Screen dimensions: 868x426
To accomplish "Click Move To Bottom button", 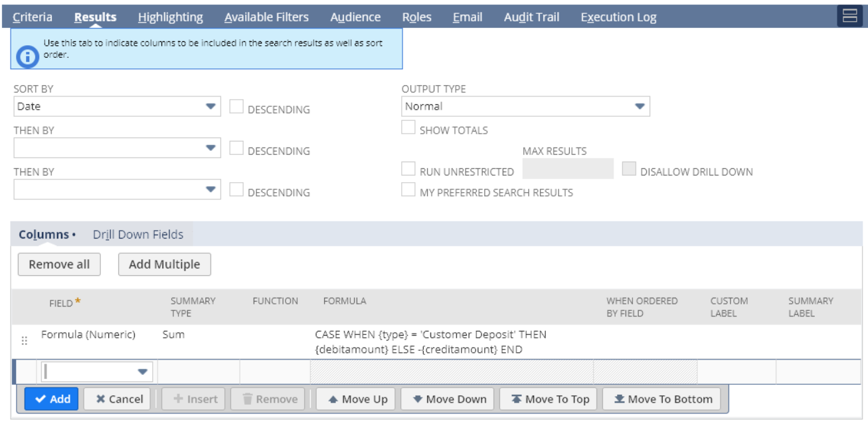I will coord(662,399).
